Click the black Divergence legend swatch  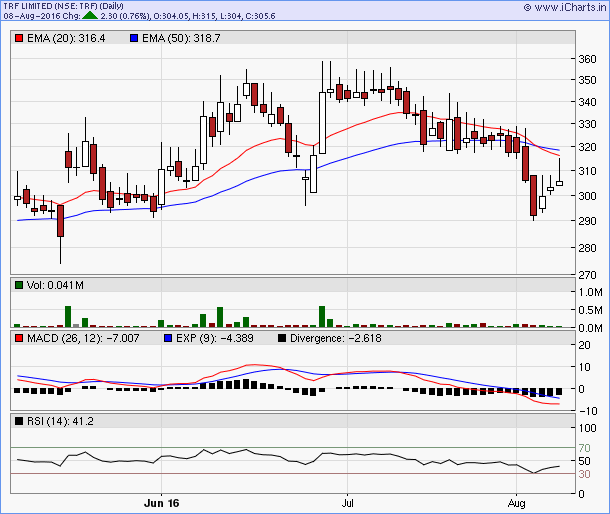tap(282, 338)
